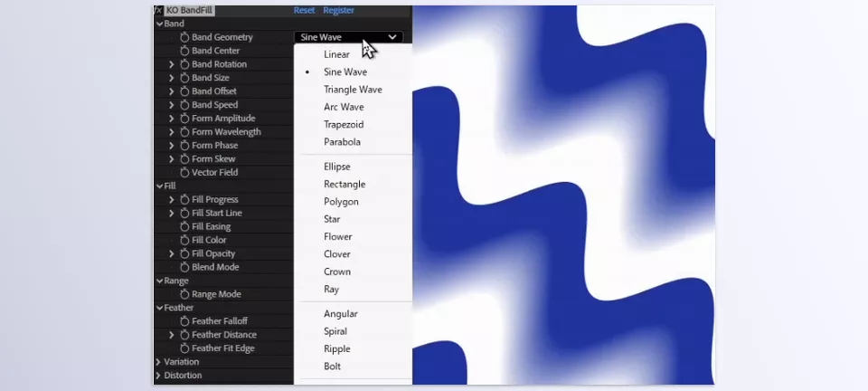Click the stopwatch next to Fill Start Line
Image resolution: width=868 pixels, height=391 pixels.
pos(184,214)
